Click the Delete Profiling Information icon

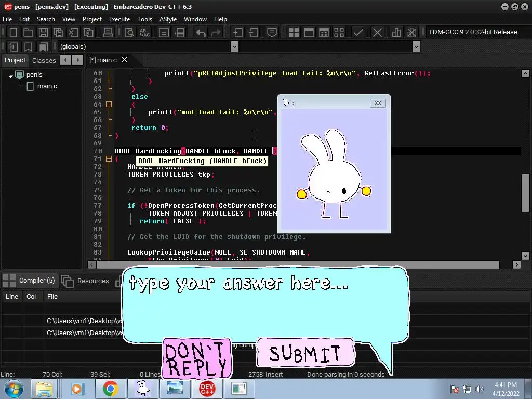point(411,33)
